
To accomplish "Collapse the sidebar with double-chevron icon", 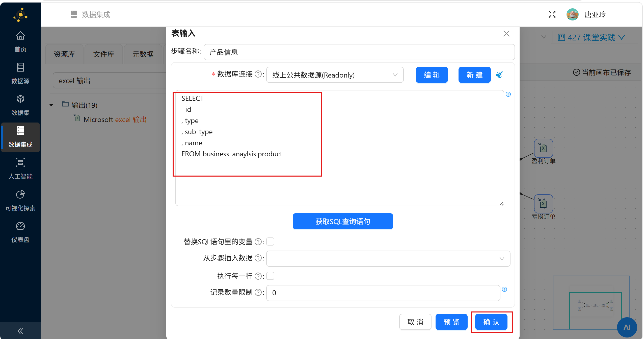I will pos(20,331).
